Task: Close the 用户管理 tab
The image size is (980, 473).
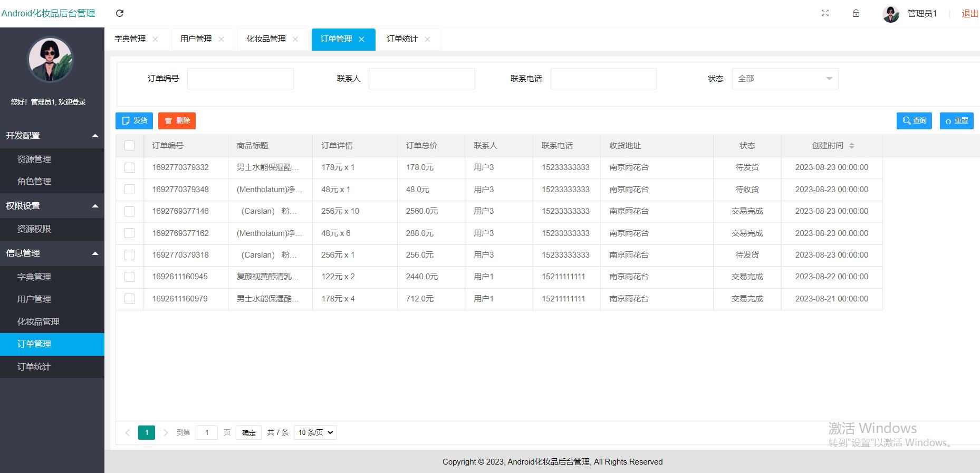Action: [221, 39]
